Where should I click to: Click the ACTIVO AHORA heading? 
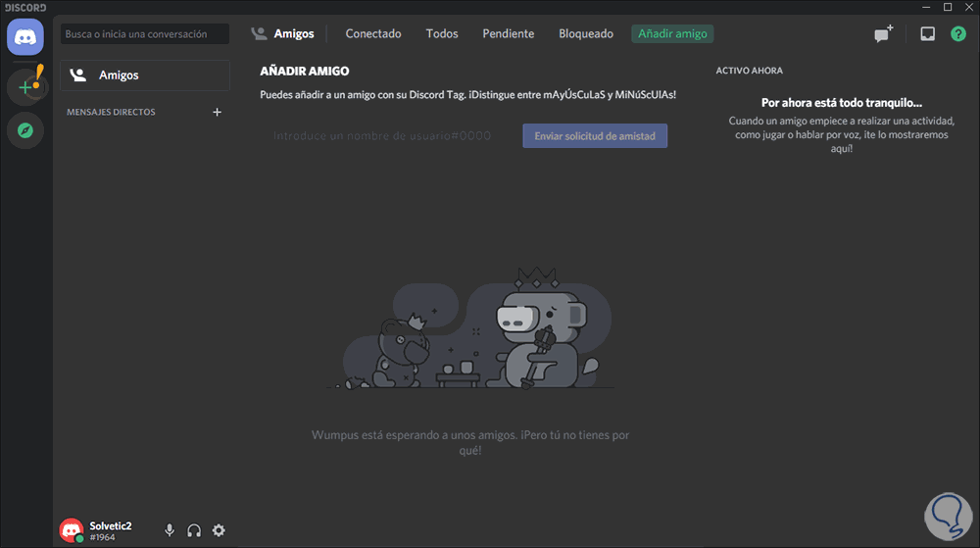[x=749, y=71]
